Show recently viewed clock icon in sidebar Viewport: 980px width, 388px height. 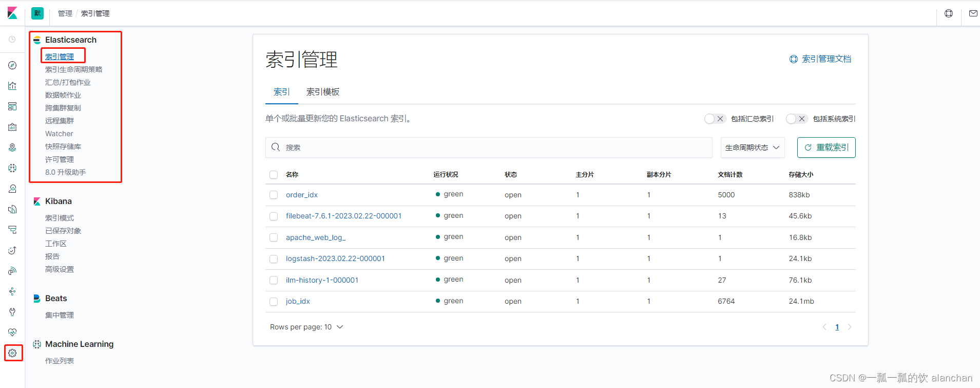click(x=12, y=40)
